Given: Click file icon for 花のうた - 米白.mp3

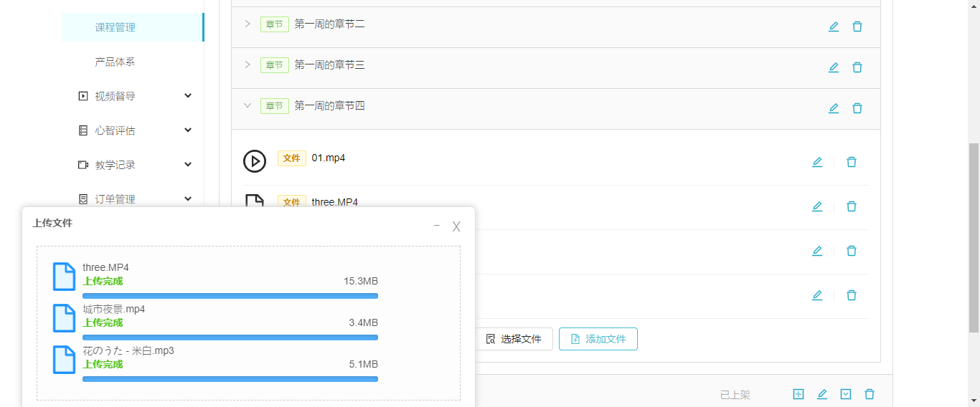Looking at the screenshot, I should pos(65,360).
